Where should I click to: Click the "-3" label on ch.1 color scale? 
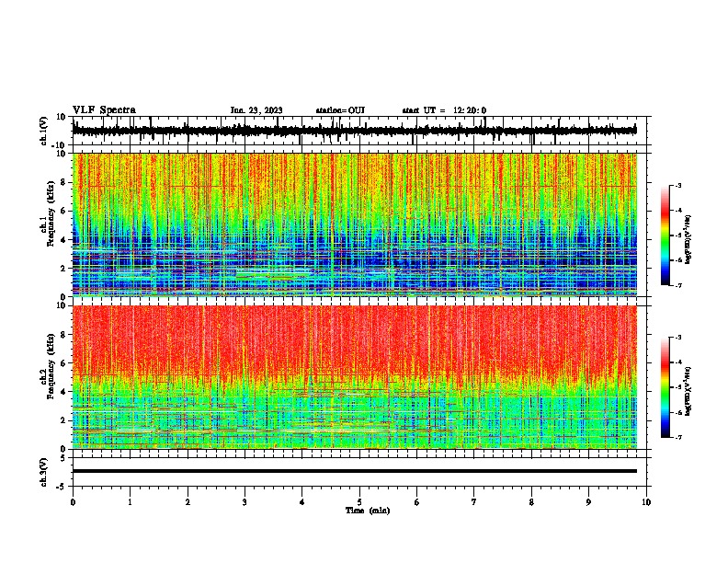click(678, 185)
